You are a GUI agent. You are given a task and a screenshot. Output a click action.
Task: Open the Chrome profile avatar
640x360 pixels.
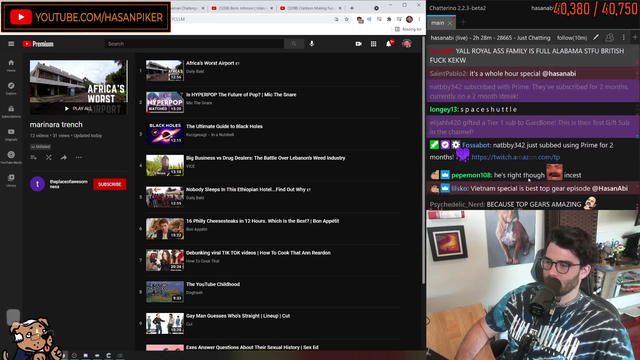[409, 19]
